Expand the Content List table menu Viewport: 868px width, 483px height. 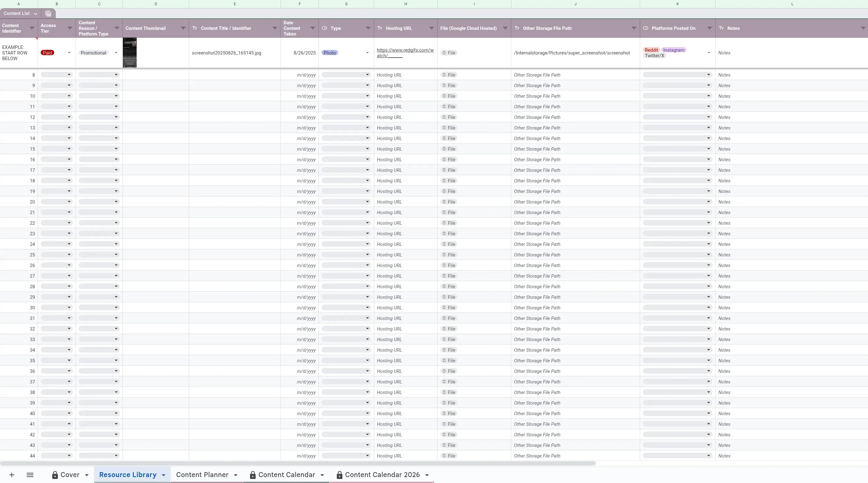tap(35, 14)
